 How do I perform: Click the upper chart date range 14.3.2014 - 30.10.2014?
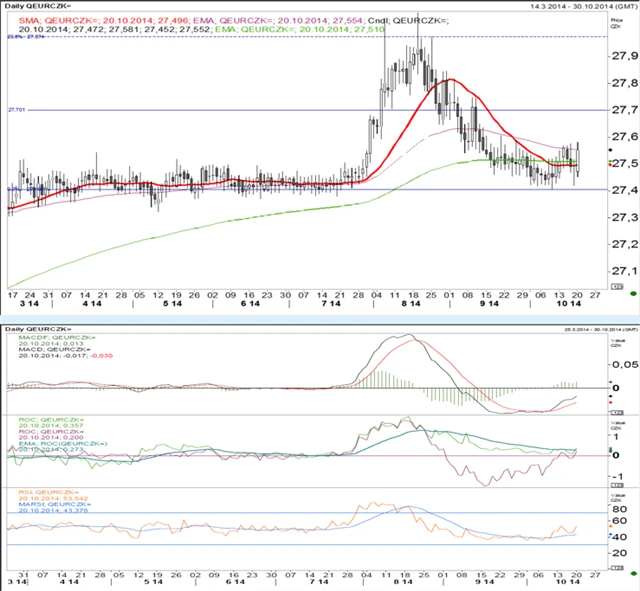point(574,7)
